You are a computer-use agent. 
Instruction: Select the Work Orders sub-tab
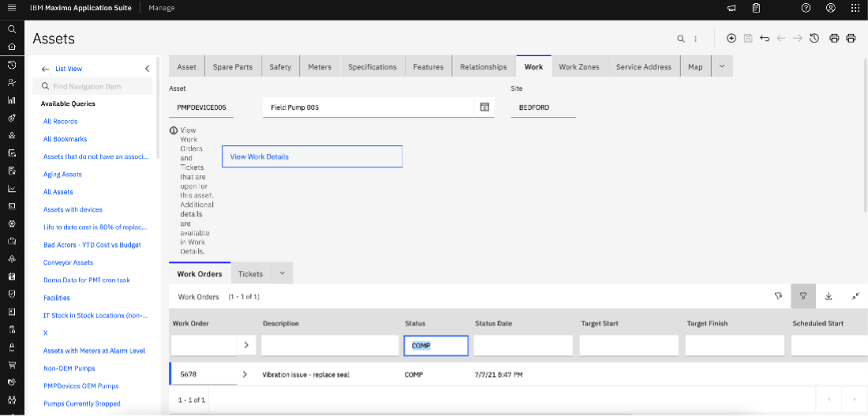(200, 273)
